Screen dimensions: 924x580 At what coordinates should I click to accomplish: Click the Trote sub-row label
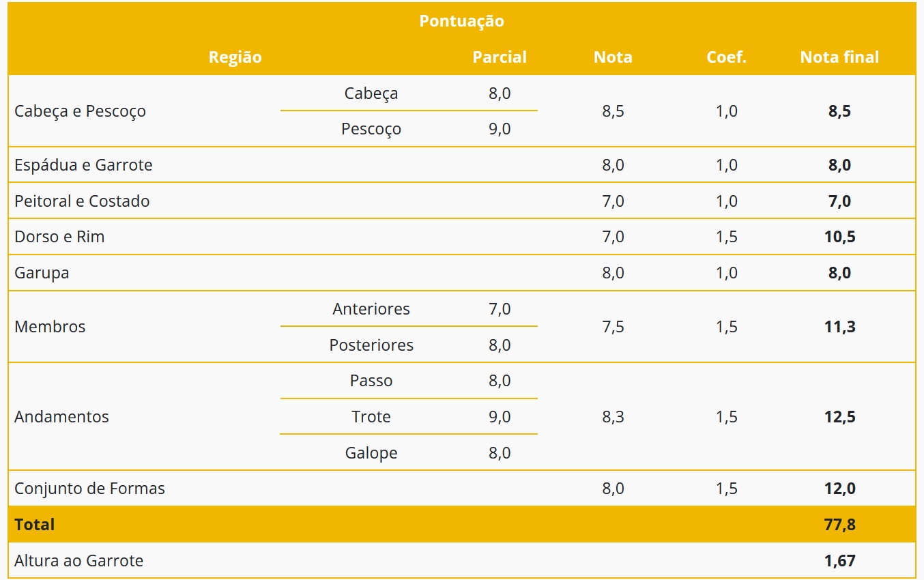point(371,417)
